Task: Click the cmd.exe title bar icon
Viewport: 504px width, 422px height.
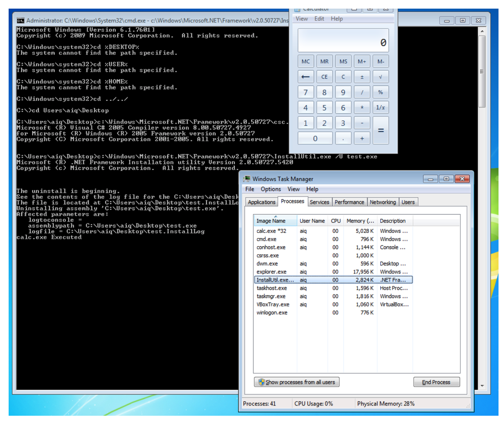Action: [20, 20]
